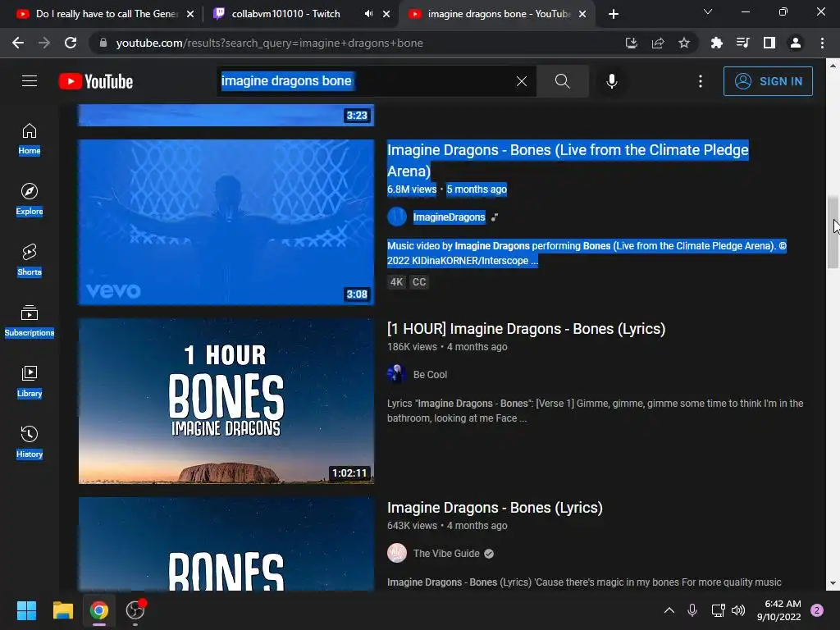Screen dimensions: 840x630
Task: Reload the page
Action: click(71, 43)
